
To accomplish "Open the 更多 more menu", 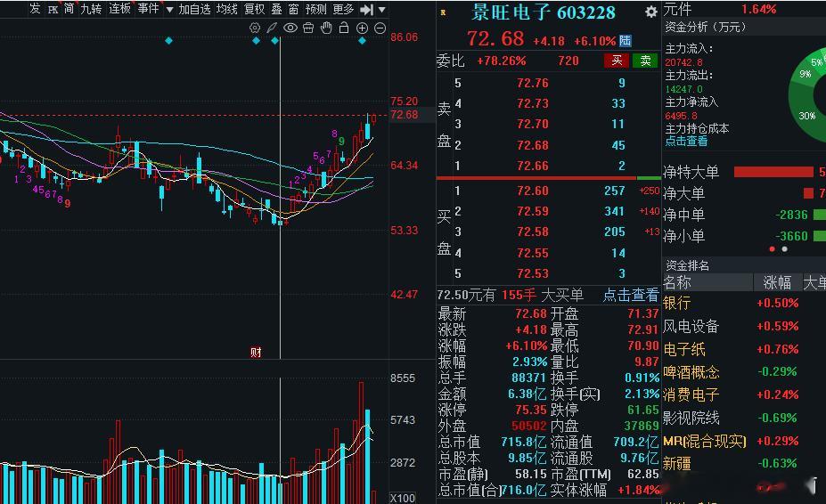I will click(x=343, y=9).
